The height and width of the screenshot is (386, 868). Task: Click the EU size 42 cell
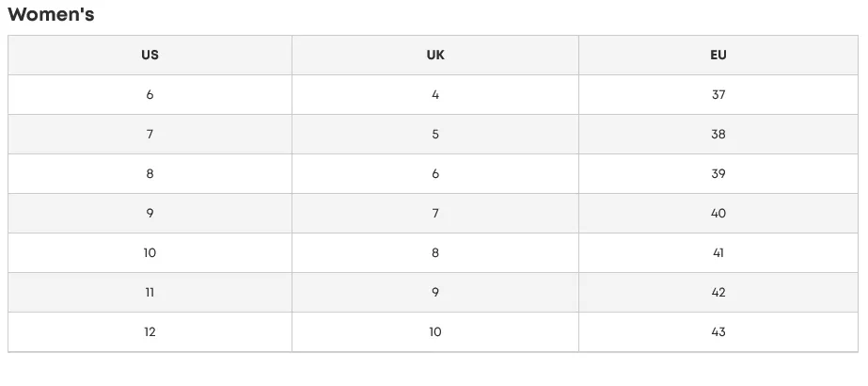[x=718, y=293]
